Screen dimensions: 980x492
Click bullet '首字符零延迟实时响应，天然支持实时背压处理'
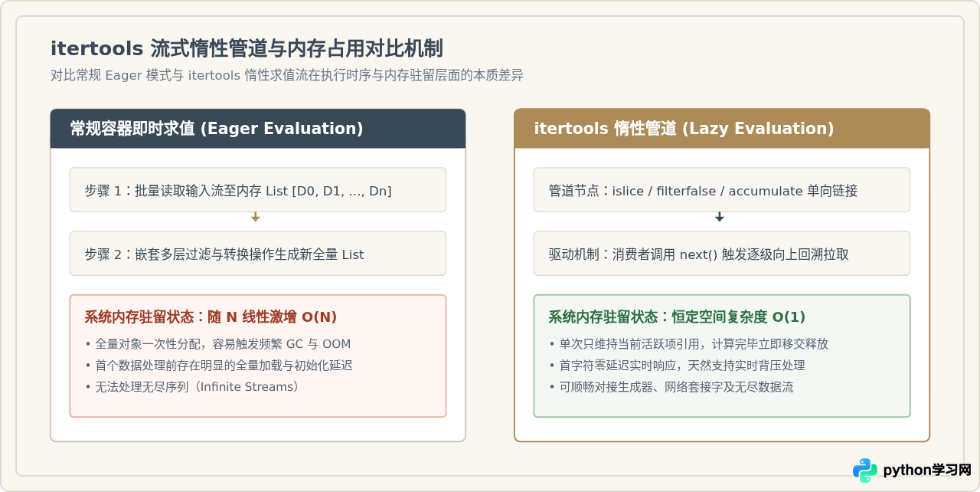pos(677,366)
